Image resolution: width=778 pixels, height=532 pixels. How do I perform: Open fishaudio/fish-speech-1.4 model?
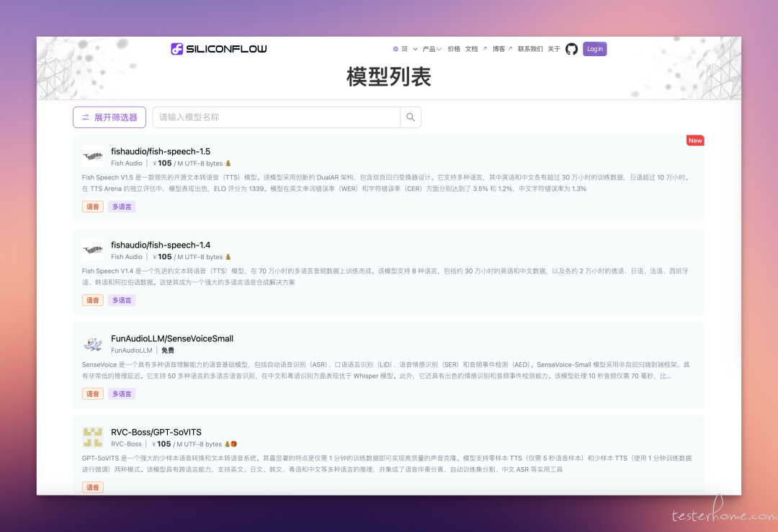[x=161, y=245]
